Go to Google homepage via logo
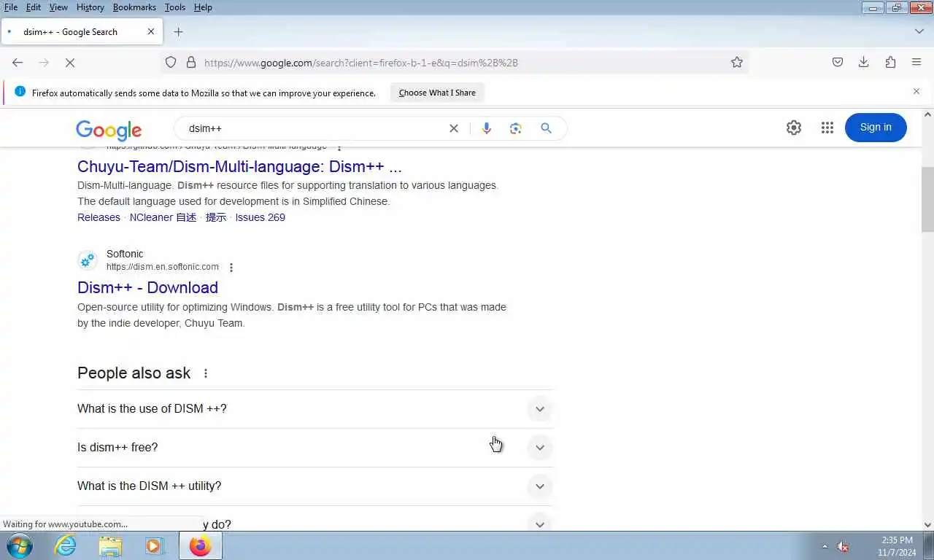 point(109,130)
